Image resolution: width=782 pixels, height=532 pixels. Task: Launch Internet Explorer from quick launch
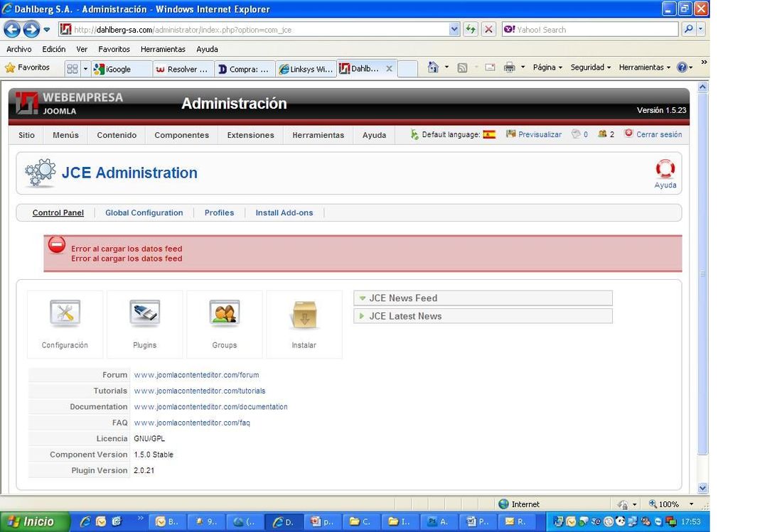tap(85, 521)
